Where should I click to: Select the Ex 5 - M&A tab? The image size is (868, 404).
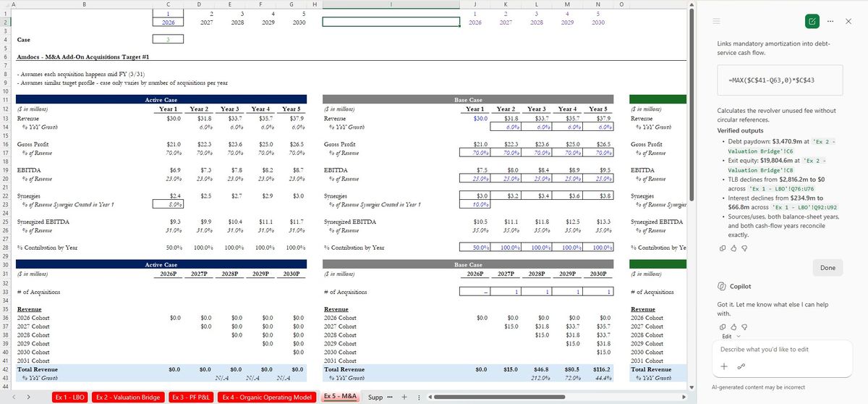point(340,397)
